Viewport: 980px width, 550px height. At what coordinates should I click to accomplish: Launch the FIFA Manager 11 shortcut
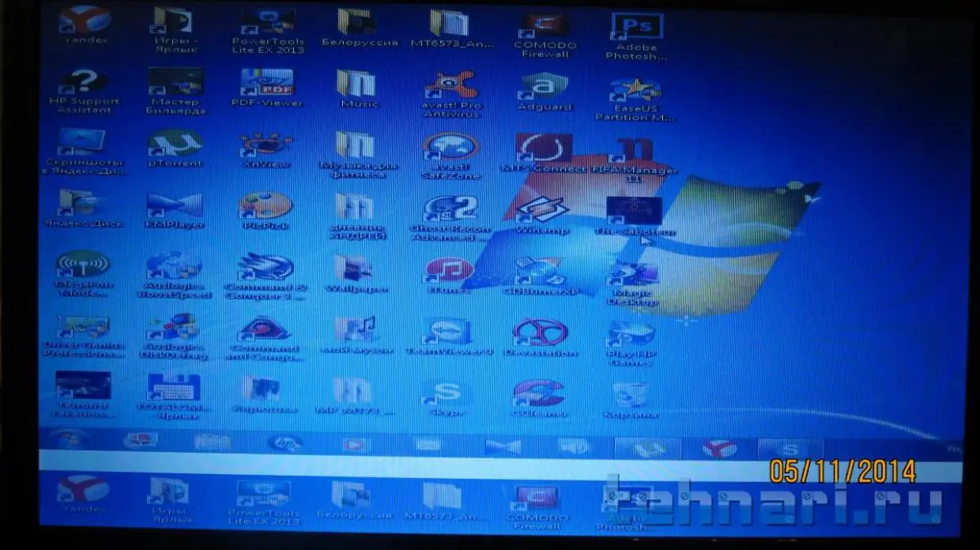(635, 160)
